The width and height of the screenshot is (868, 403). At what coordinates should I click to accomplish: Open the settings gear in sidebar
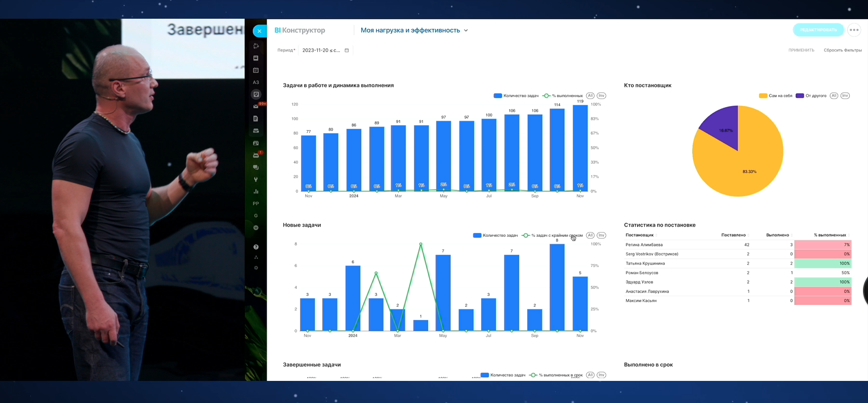[x=256, y=268]
